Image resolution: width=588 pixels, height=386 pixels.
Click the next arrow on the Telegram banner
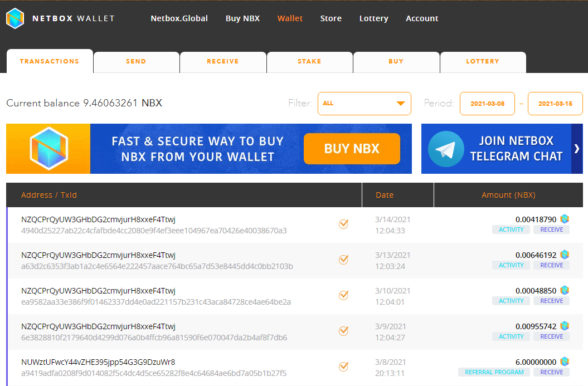click(577, 149)
